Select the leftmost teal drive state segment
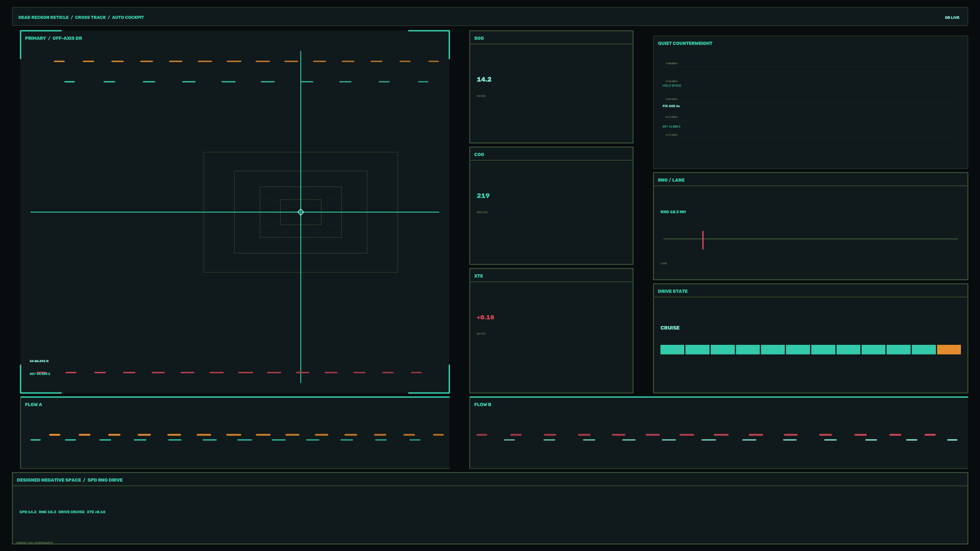Viewport: 980px width, 551px height. tap(672, 349)
